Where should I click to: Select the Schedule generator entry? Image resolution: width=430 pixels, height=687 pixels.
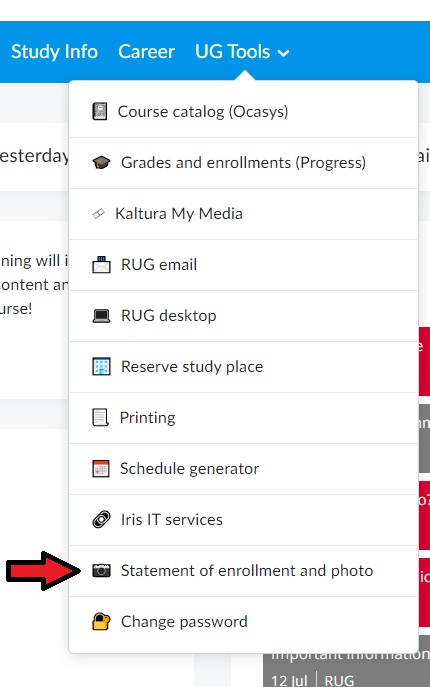pyautogui.click(x=243, y=469)
